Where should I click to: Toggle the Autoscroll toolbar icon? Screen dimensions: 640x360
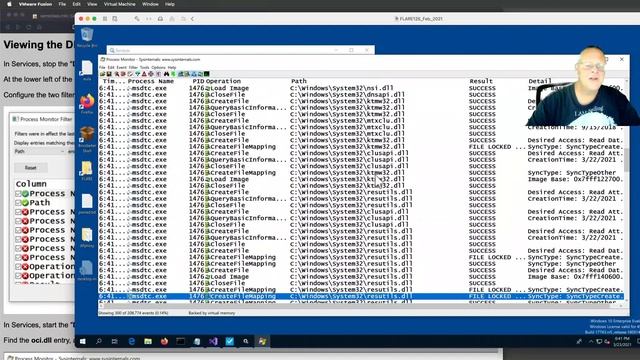click(x=123, y=74)
